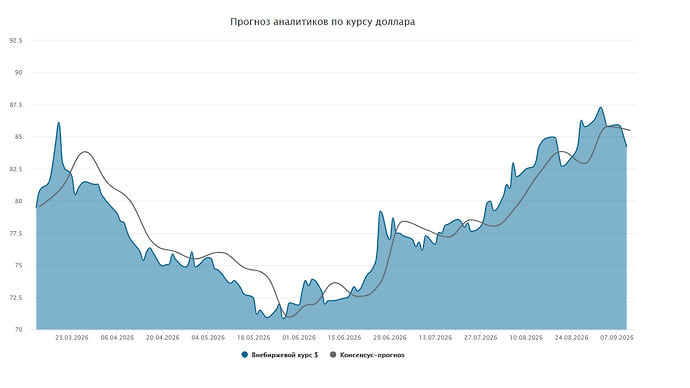Screen dimensions: 690x388
Task: Click the 92.5 y-axis value
Action: coord(15,40)
